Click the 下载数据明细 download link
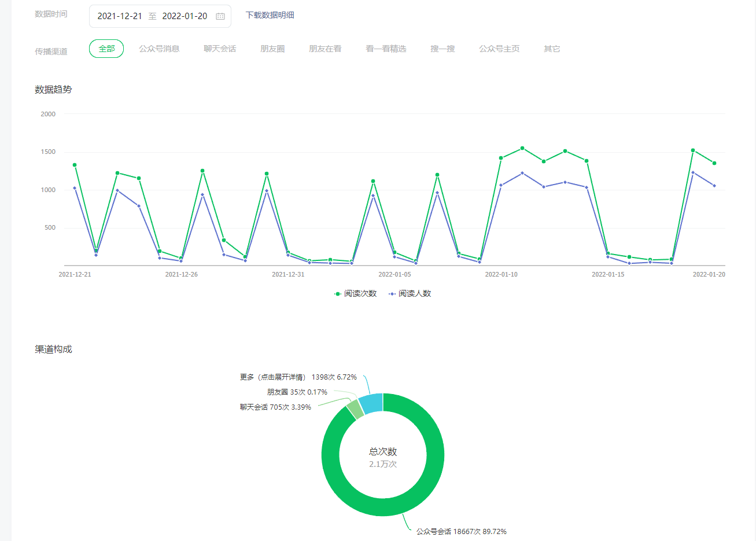Viewport: 756px width, 541px height. [x=270, y=15]
